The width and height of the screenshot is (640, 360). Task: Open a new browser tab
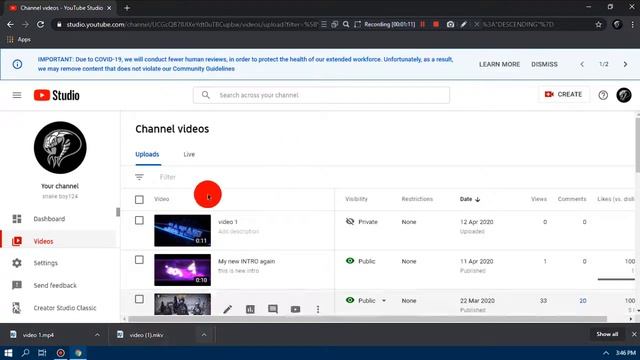click(127, 8)
